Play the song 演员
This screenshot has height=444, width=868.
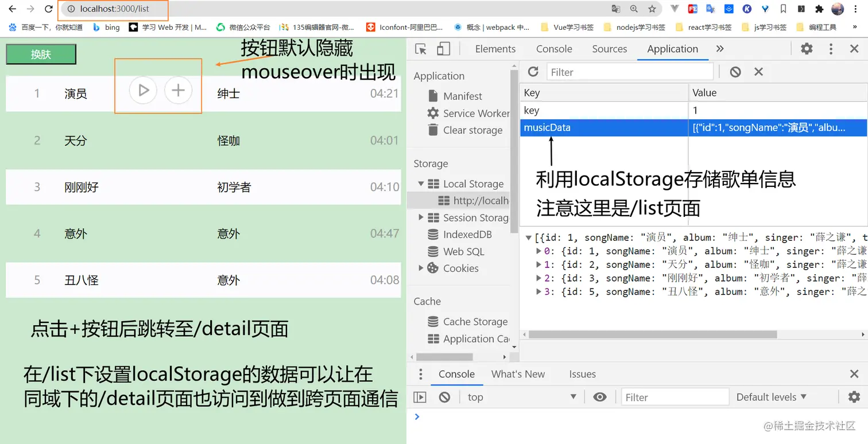(143, 90)
